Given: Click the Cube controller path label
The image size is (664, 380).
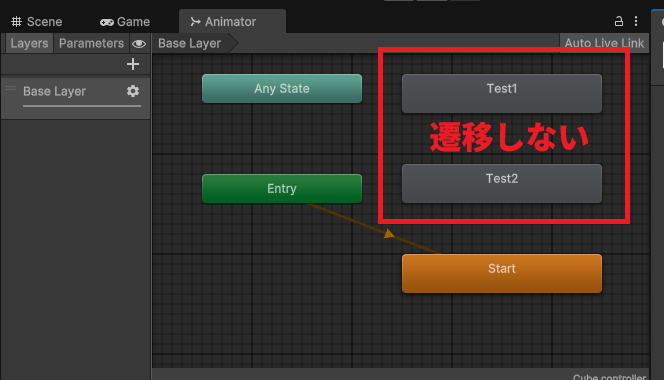Looking at the screenshot, I should tap(609, 377).
